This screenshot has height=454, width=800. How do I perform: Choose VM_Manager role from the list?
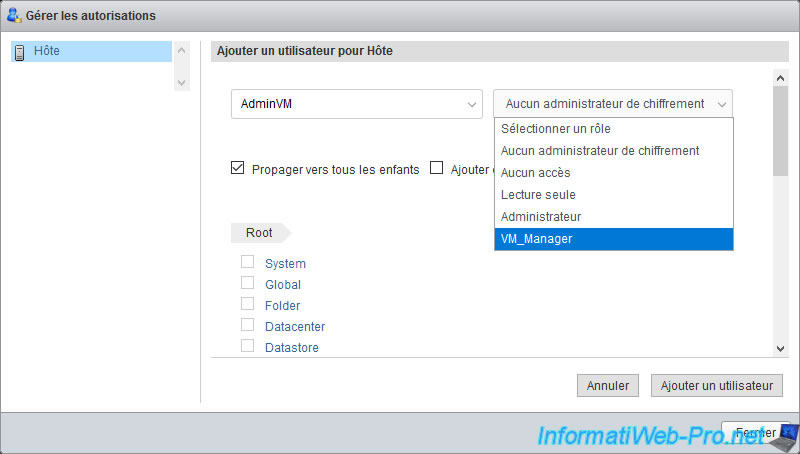point(613,239)
